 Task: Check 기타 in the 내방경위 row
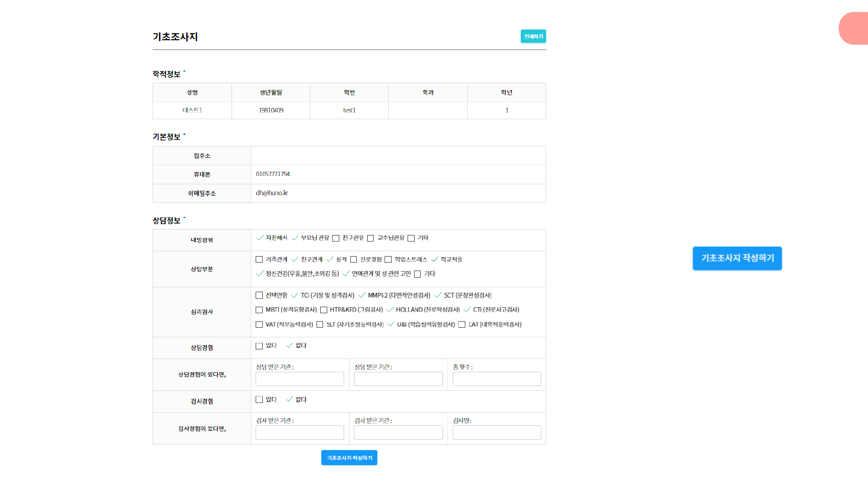coord(411,238)
